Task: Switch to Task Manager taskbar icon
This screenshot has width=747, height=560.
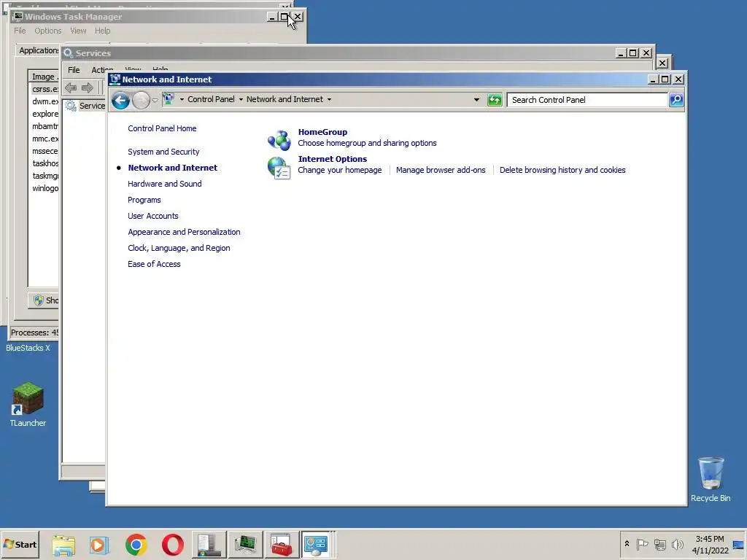Action: pyautogui.click(x=245, y=545)
